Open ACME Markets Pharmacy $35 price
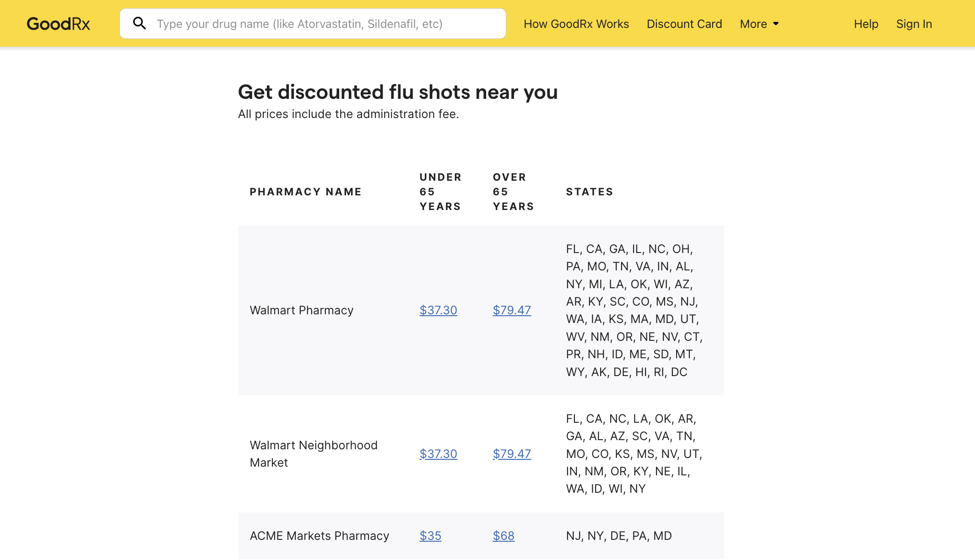The height and width of the screenshot is (560, 975). (431, 536)
